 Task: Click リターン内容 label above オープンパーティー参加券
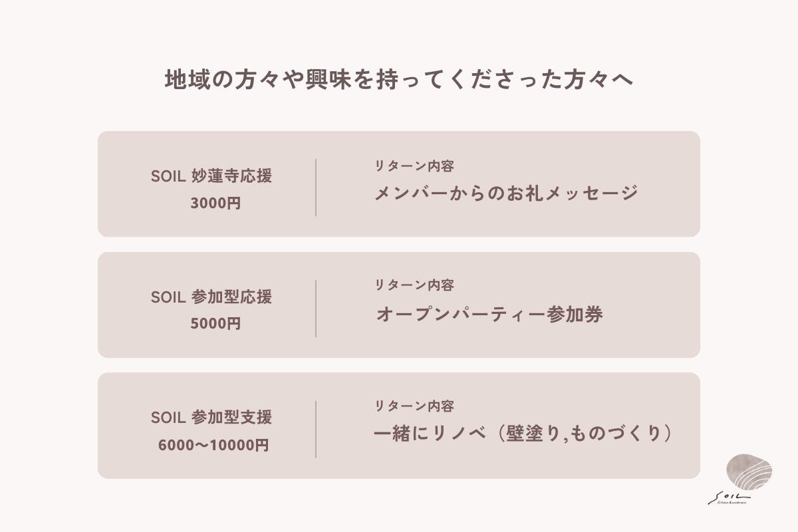click(x=414, y=285)
